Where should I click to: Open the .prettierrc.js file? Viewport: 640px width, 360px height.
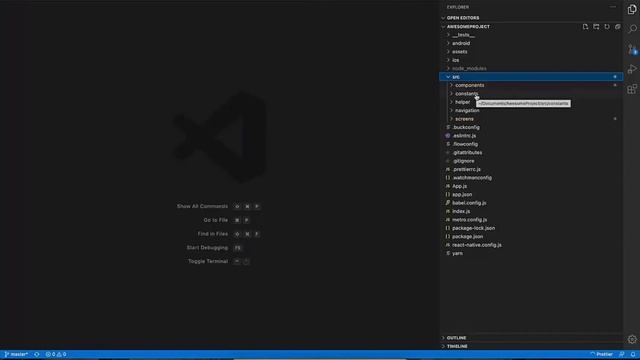pyautogui.click(x=531, y=169)
